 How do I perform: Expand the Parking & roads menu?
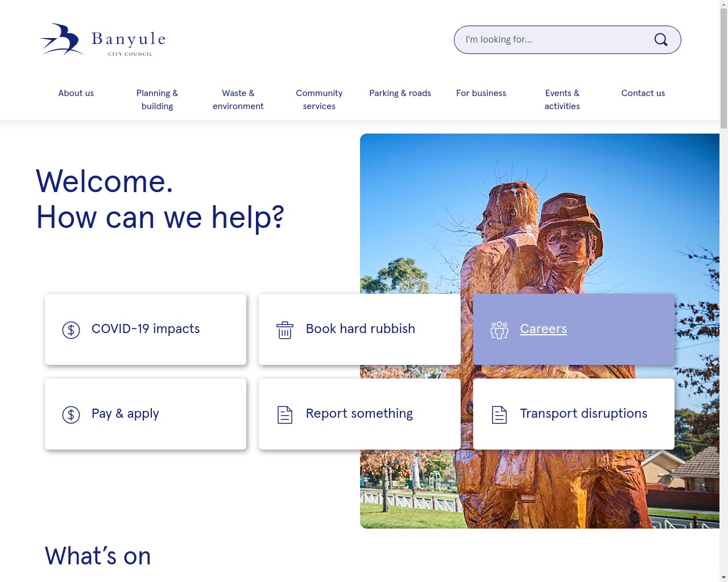point(400,93)
